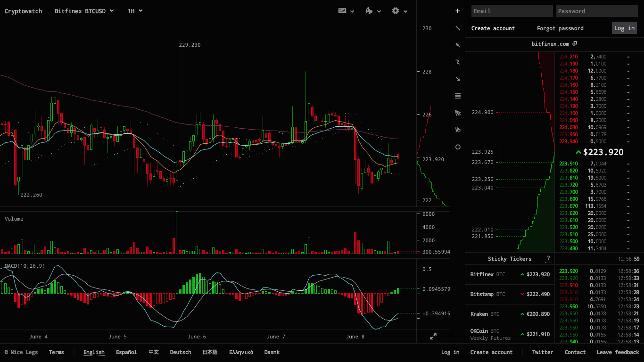The width and height of the screenshot is (644, 362).
Task: Click the Email input field
Action: click(512, 11)
